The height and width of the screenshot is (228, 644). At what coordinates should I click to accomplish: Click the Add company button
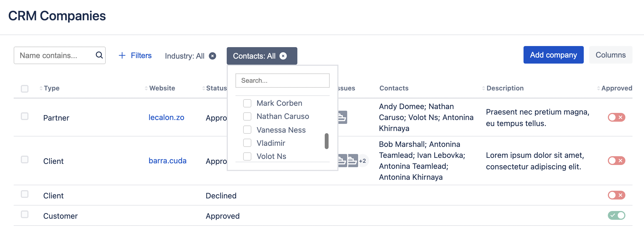coord(553,55)
